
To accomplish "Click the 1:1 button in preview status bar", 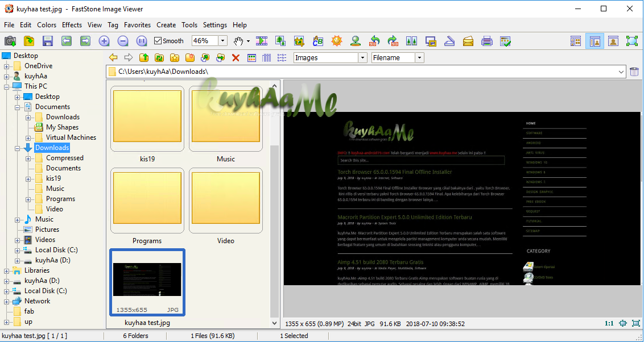I will 609,323.
